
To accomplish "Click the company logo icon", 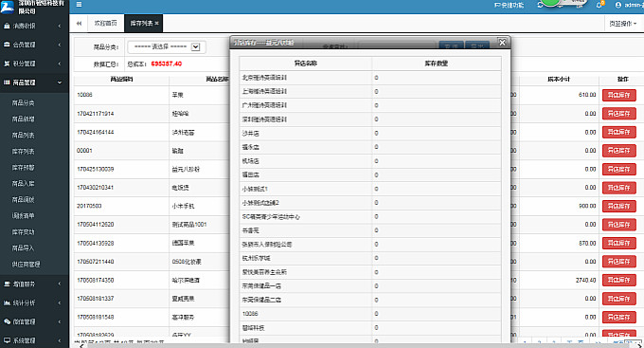I will pos(8,7).
